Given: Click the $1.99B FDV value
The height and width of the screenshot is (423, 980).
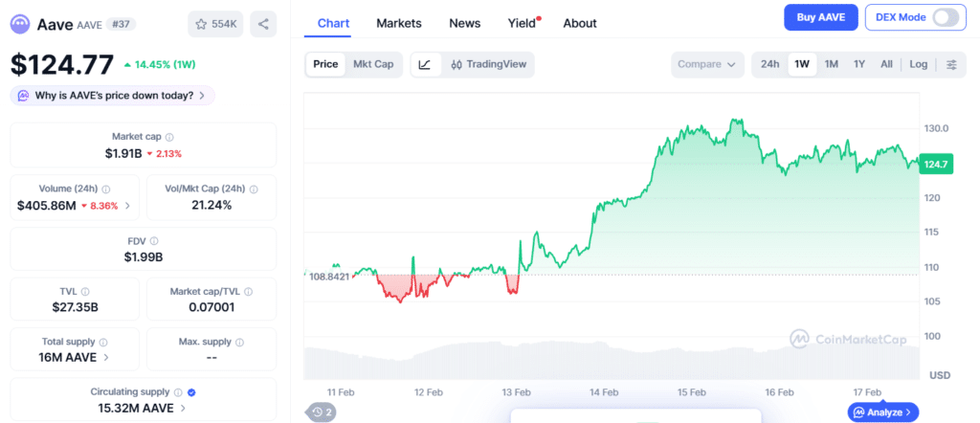Looking at the screenshot, I should (144, 256).
